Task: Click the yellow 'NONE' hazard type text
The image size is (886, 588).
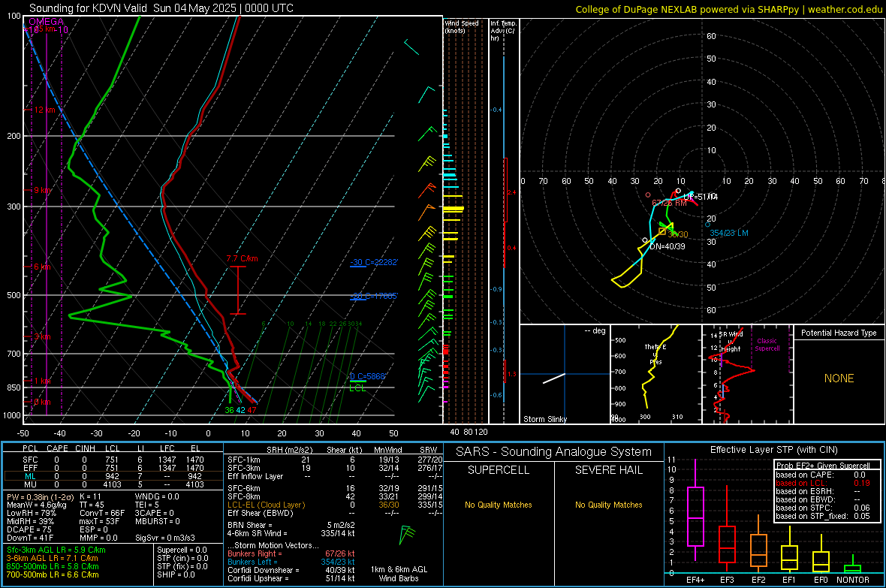Action: (x=839, y=378)
